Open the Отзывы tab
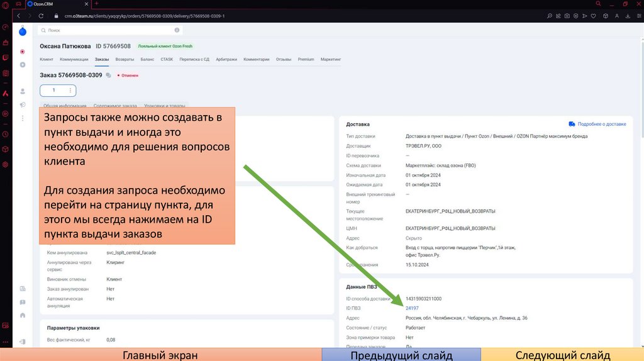The height and width of the screenshot is (361, 644). click(284, 59)
